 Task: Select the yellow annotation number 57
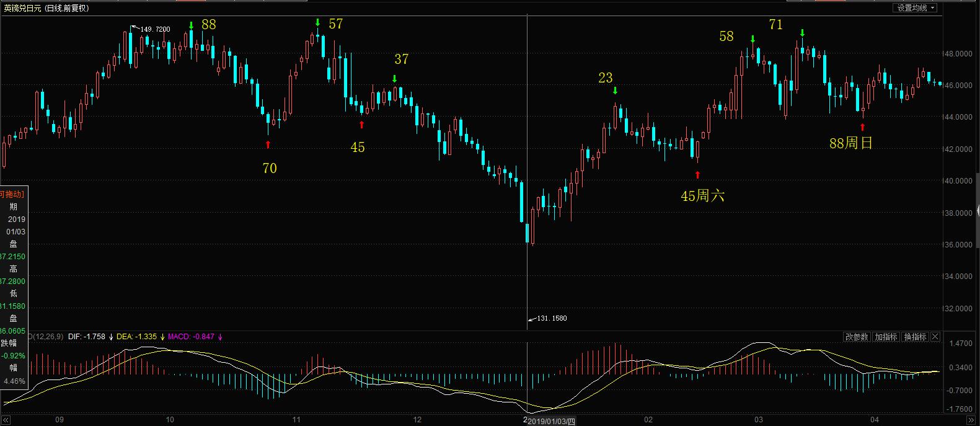click(335, 24)
